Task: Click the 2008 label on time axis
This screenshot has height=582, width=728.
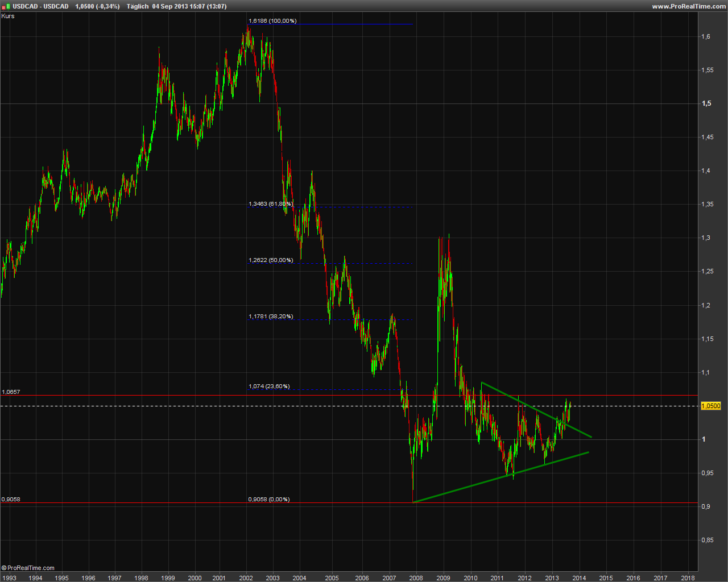Action: [x=416, y=578]
